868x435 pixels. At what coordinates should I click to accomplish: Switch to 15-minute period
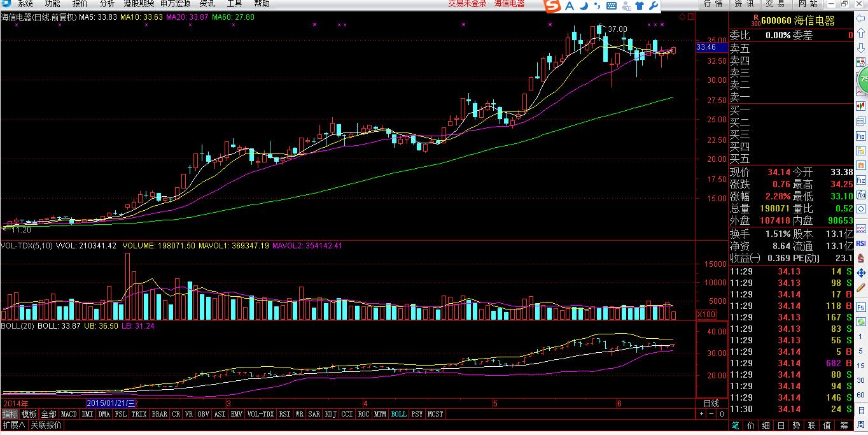pos(860,366)
